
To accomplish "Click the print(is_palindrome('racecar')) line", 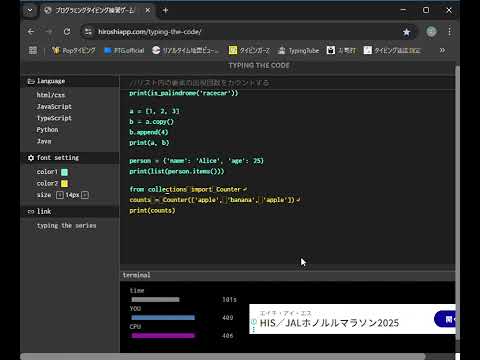I will tap(184, 93).
